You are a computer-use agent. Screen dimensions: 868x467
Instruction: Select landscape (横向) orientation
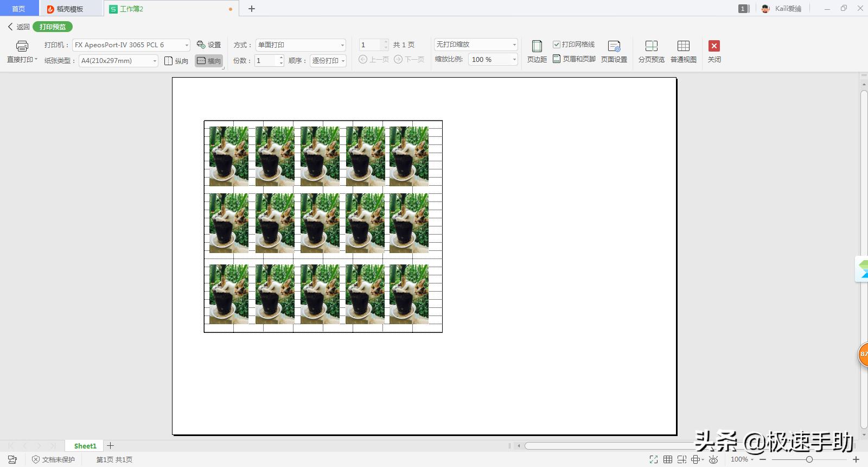click(209, 61)
